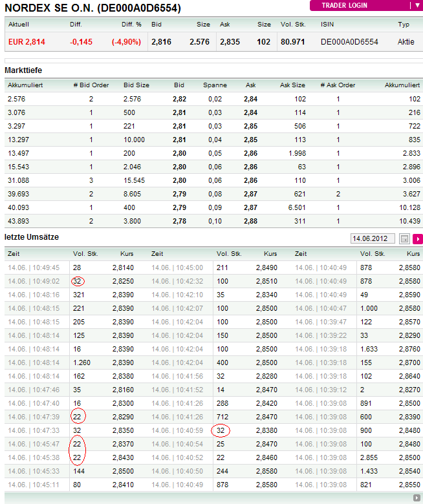
Task: Click the Diff. value -0,145
Action: 81,42
